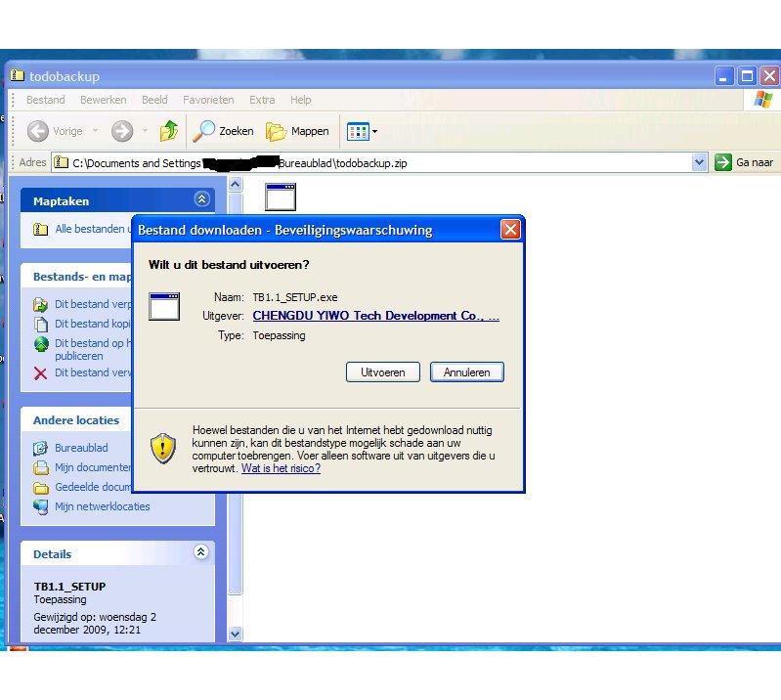Open the Zoeken search tool

[x=223, y=131]
